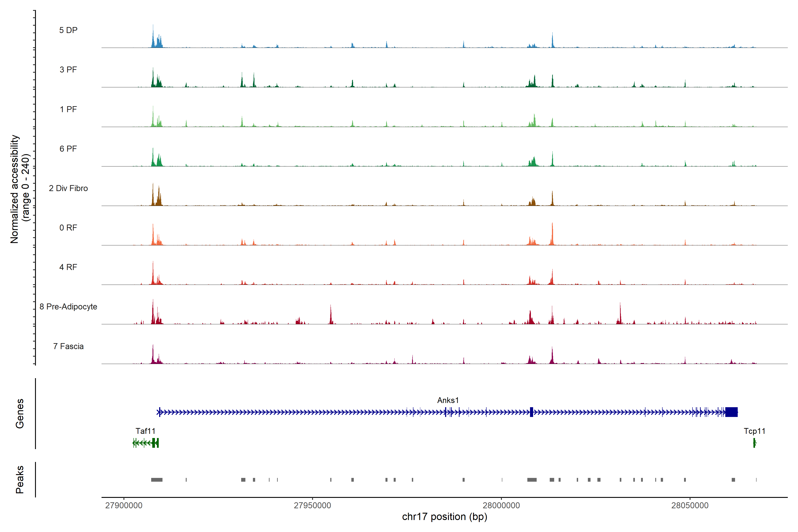Click the 28050000 axis tick label

tap(690, 506)
